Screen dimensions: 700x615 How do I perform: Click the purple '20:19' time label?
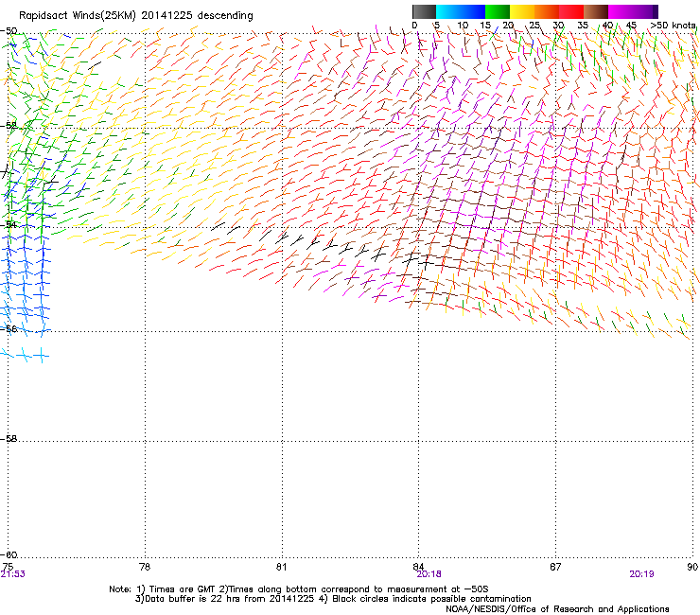(x=641, y=574)
